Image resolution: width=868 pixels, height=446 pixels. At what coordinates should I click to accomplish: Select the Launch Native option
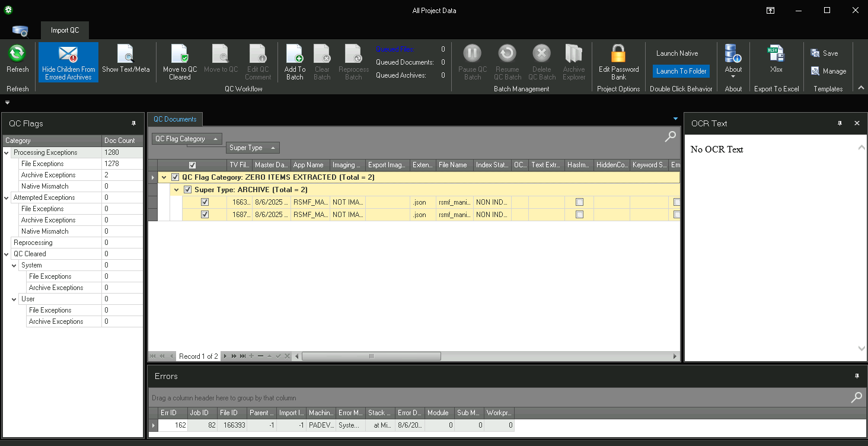(677, 53)
